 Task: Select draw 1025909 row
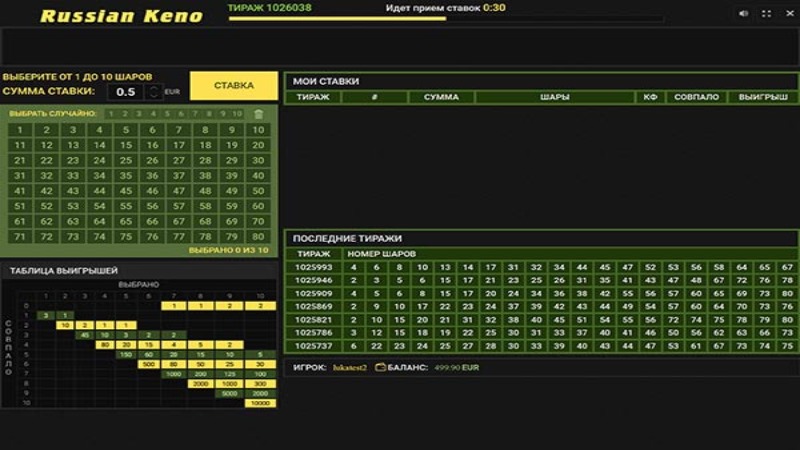(541, 293)
